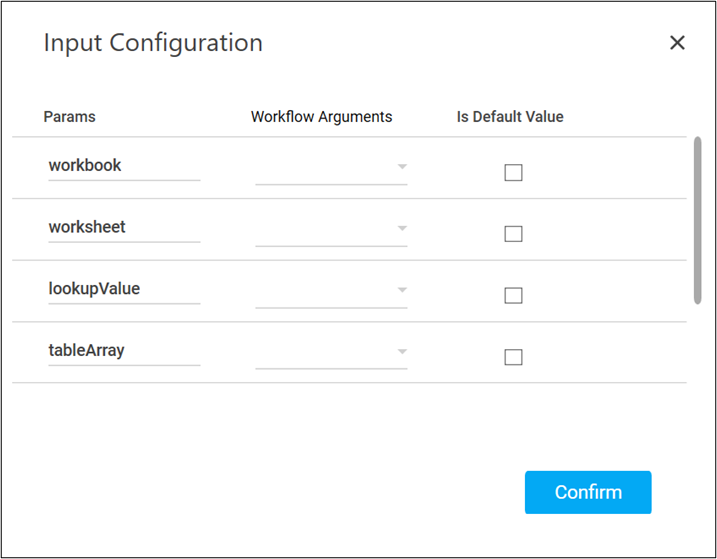
Task: Tick the tableArray default value checkbox
Action: [513, 357]
